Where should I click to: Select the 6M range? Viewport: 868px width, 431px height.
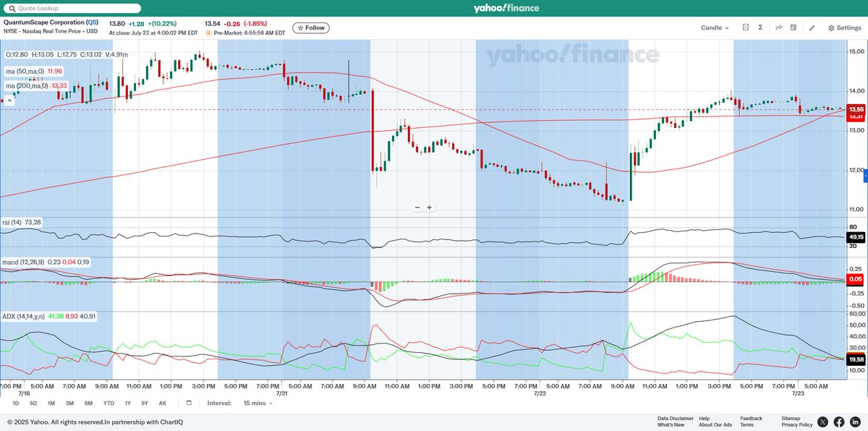(88, 403)
